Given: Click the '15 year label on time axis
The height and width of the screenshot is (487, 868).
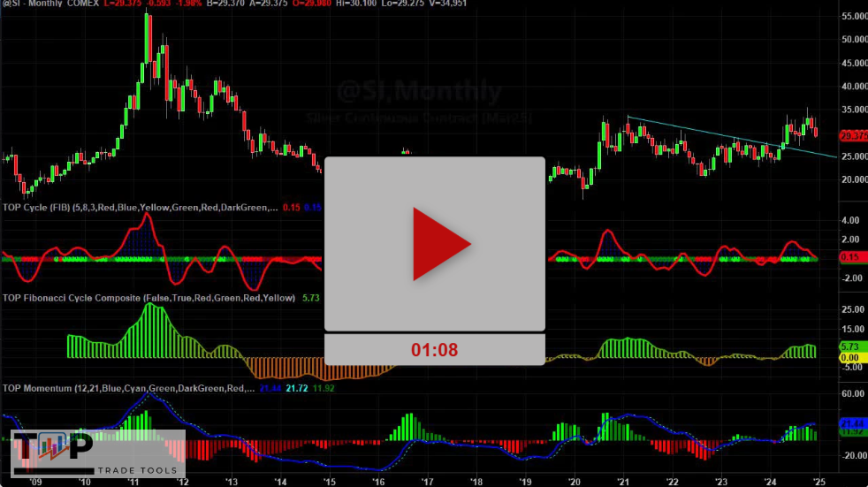Looking at the screenshot, I should coord(329,482).
